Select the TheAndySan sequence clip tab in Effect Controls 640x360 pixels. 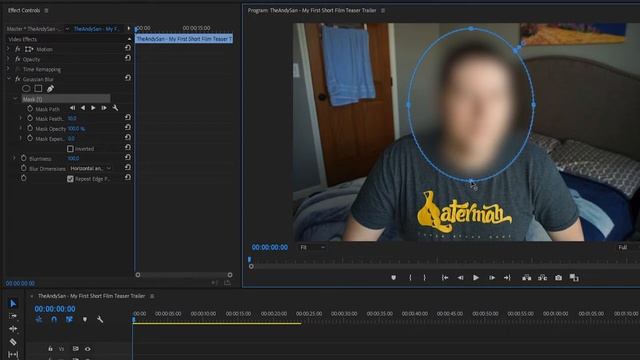(x=96, y=29)
